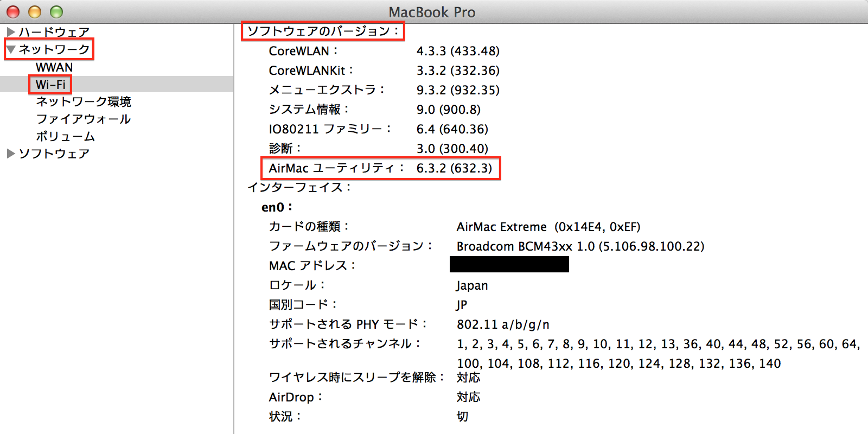Select the channel list starting with 100, 104

pyautogui.click(x=619, y=363)
